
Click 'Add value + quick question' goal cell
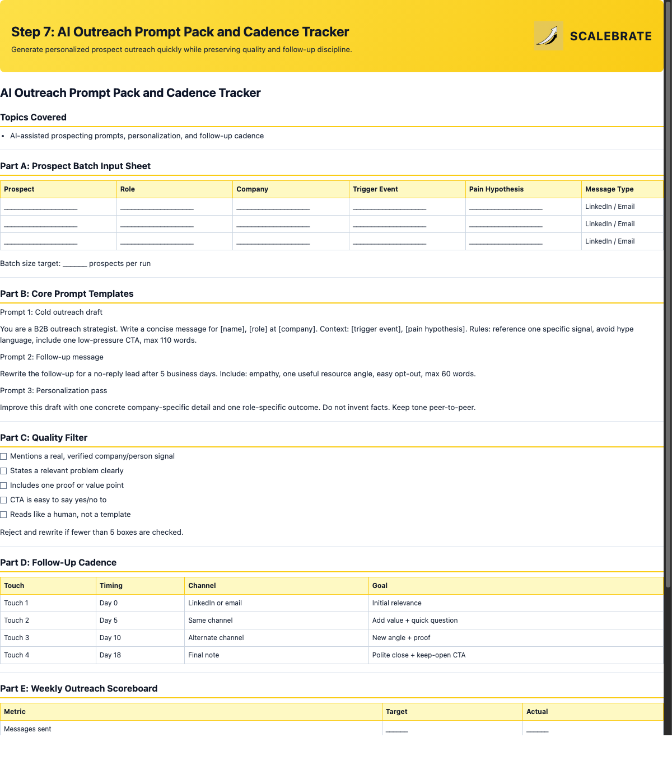516,620
